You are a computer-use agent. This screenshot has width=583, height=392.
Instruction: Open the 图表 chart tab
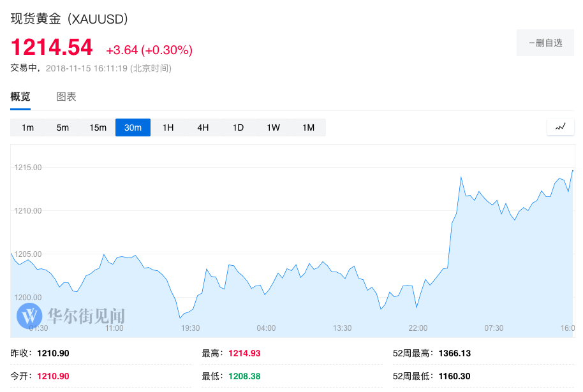66,97
